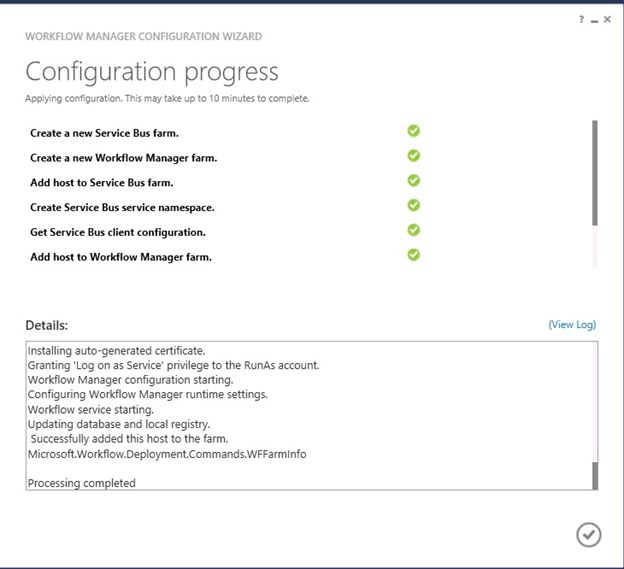Click 'Successfully added this host to the farm.' line

coord(129,439)
